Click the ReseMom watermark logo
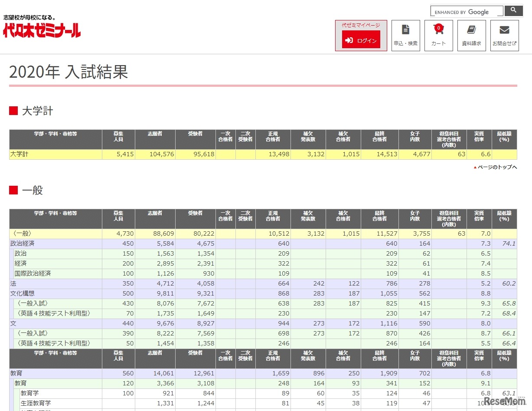532x411 pixels. pyautogui.click(x=505, y=401)
